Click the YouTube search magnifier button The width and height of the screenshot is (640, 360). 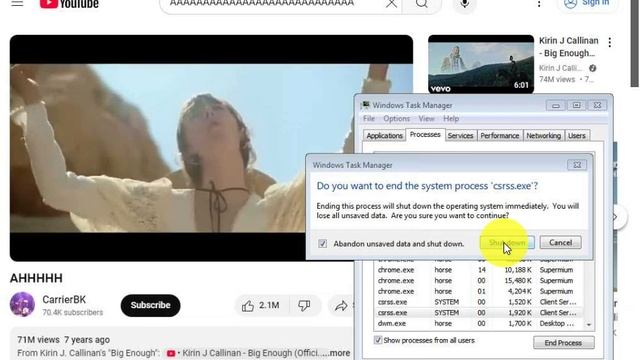pyautogui.click(x=422, y=4)
